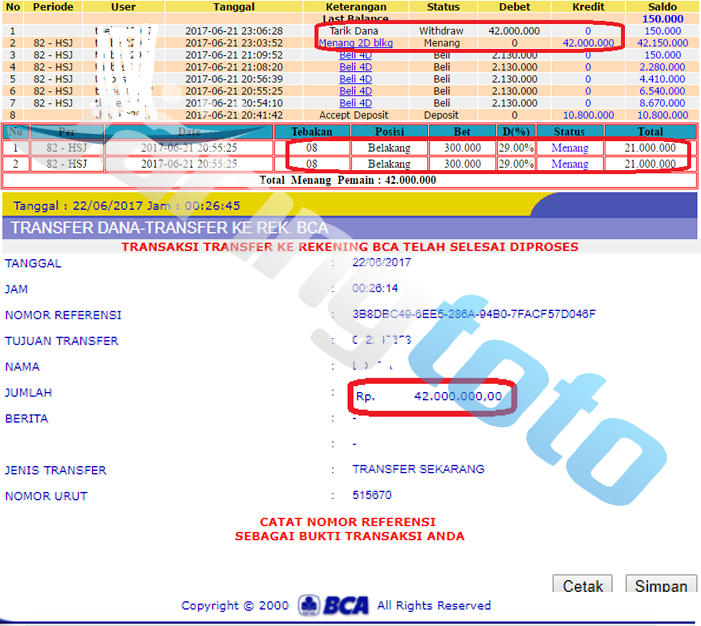Open Beli 4D entry from 20:54:10
The width and height of the screenshot is (701, 626).
(354, 103)
